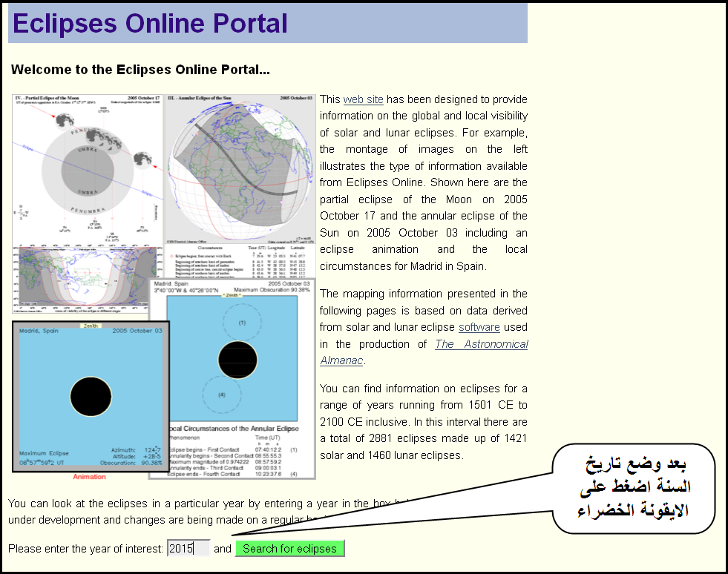Click the Partial Eclipse of the Moon diagram

click(88, 169)
